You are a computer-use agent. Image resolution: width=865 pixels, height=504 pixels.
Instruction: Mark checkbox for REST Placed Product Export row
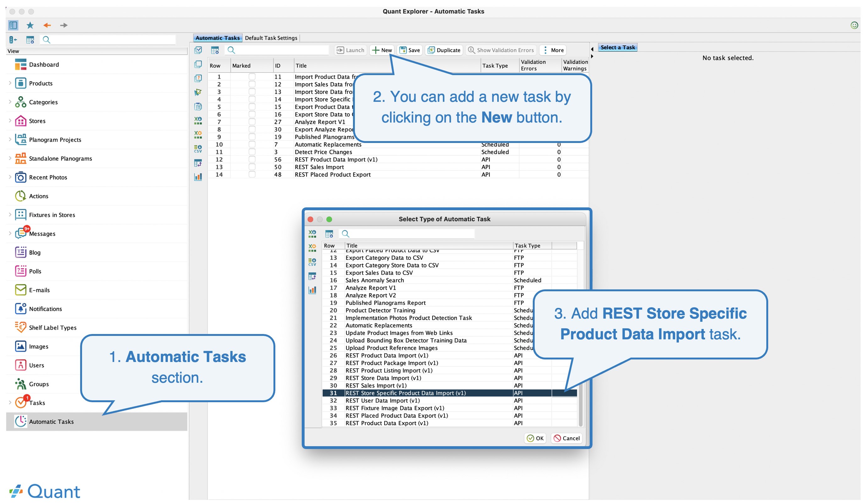point(252,174)
